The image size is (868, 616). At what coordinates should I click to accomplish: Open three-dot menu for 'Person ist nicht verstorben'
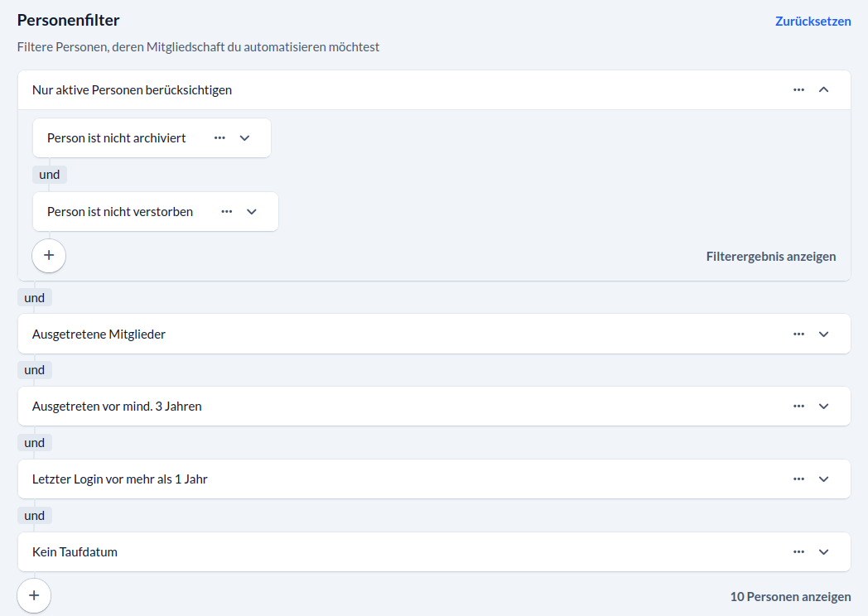pyautogui.click(x=227, y=211)
